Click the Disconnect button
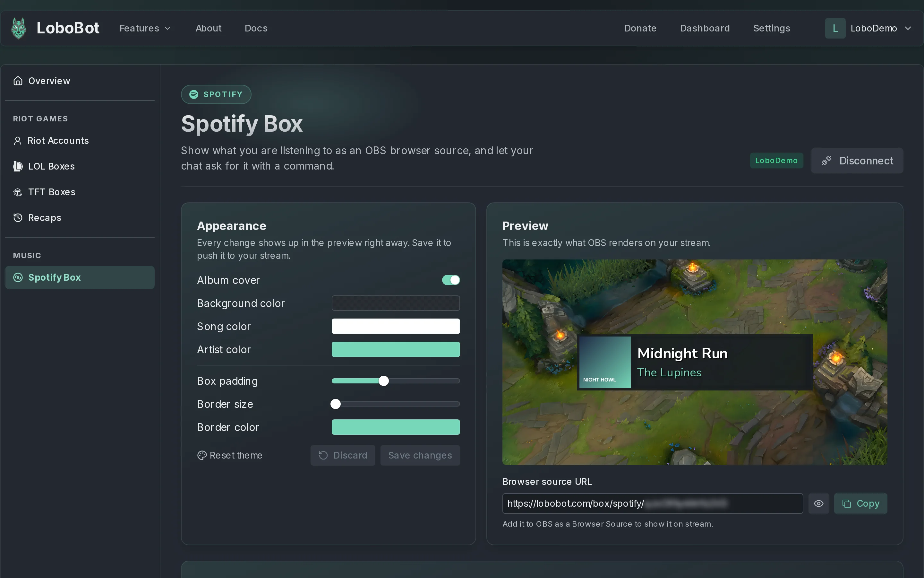Image resolution: width=924 pixels, height=578 pixels. 857,161
